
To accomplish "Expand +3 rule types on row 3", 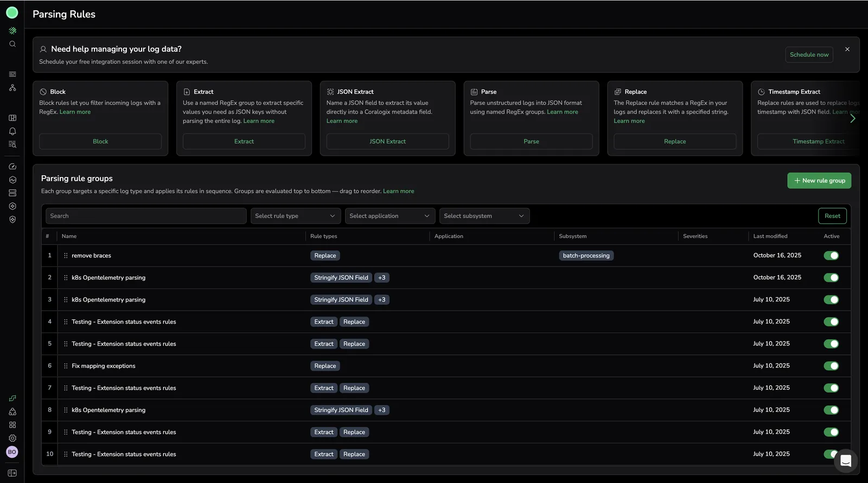I will point(382,300).
